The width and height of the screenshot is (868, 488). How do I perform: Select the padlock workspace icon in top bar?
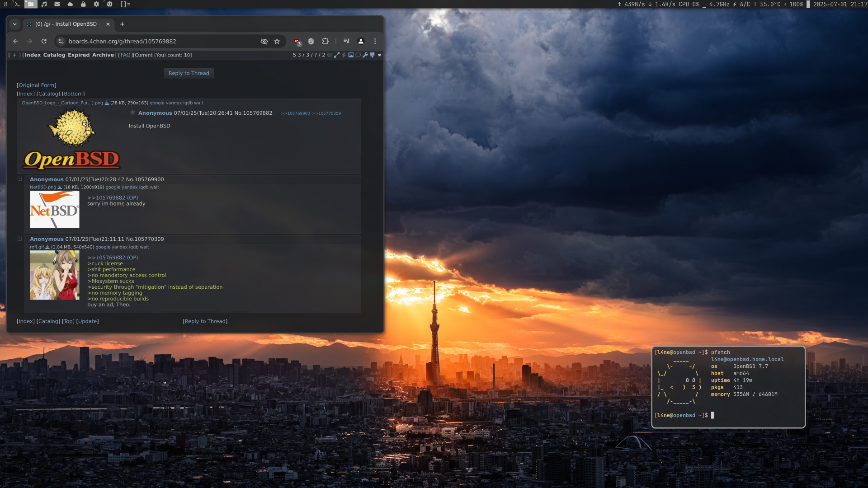(83, 4)
